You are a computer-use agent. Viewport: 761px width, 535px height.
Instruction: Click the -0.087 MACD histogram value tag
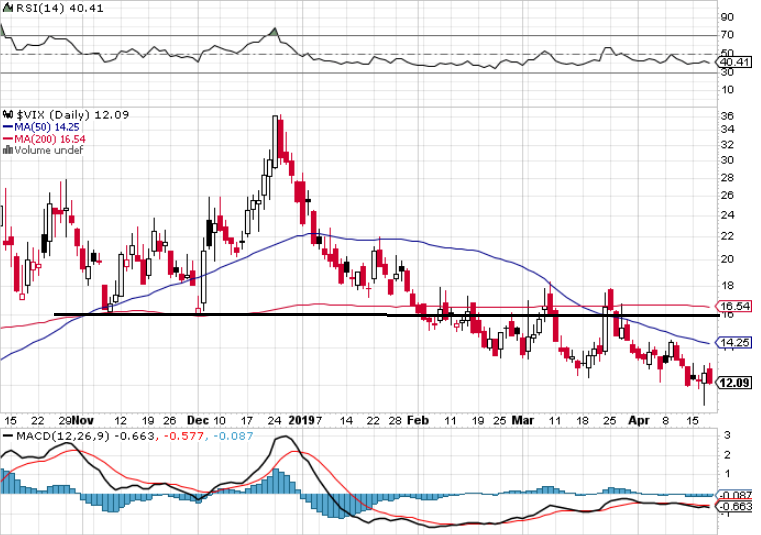coord(735,494)
